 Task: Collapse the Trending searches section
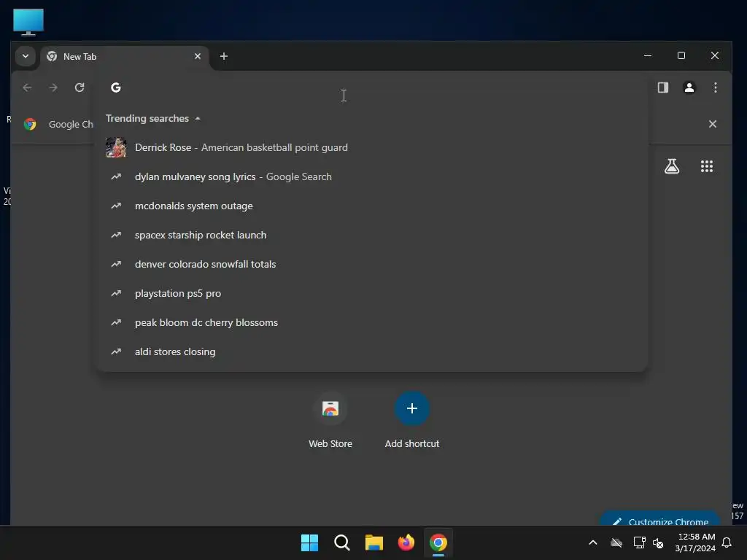pos(153,118)
